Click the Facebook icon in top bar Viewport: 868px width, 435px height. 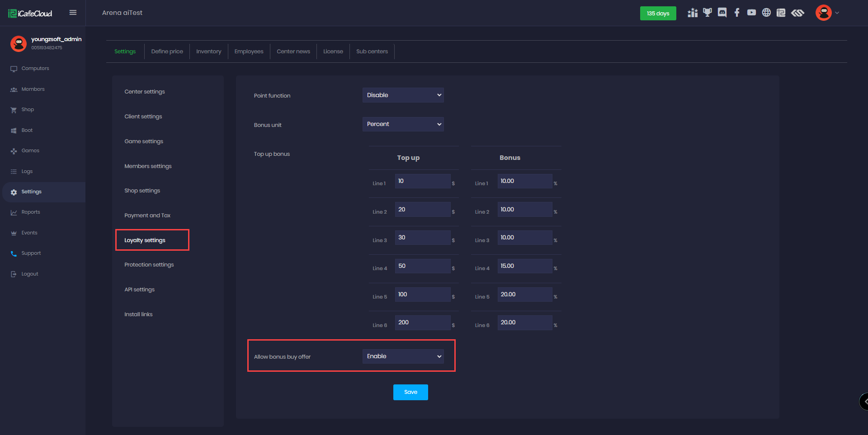[x=737, y=13]
